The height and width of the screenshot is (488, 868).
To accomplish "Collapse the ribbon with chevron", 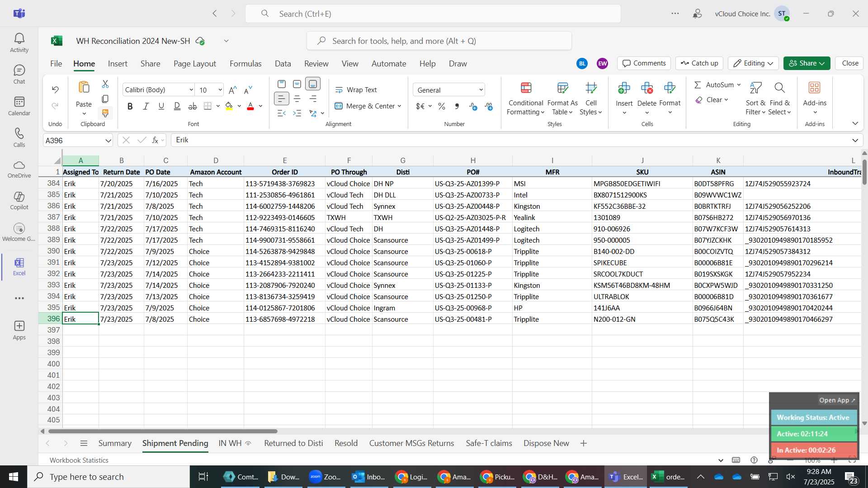I will pyautogui.click(x=855, y=123).
